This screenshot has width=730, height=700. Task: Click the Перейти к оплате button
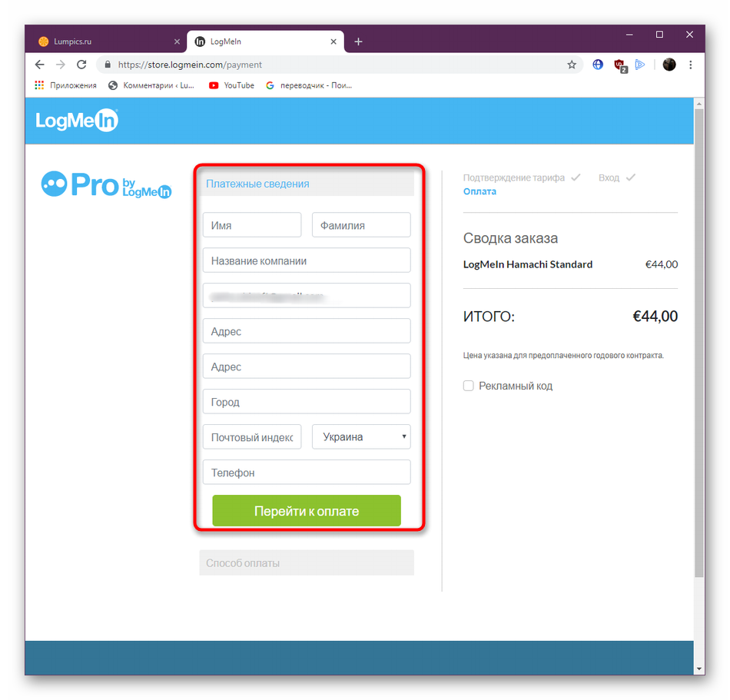(x=307, y=510)
